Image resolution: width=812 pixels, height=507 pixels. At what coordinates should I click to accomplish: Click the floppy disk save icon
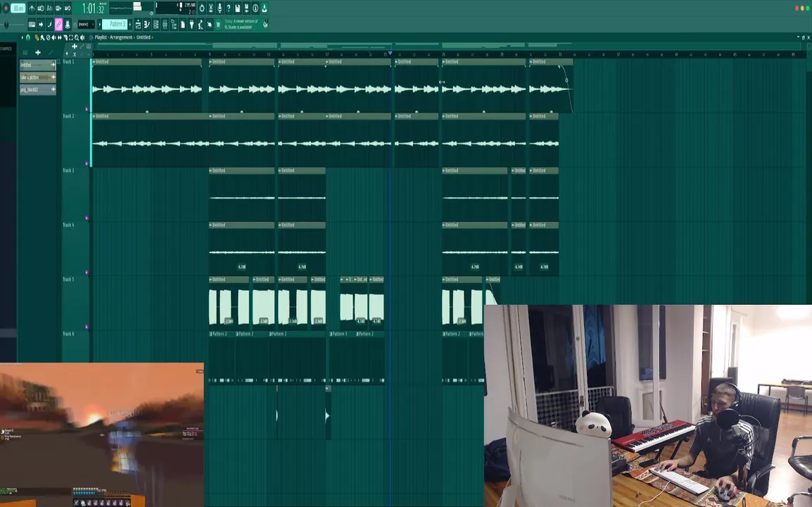(x=237, y=8)
